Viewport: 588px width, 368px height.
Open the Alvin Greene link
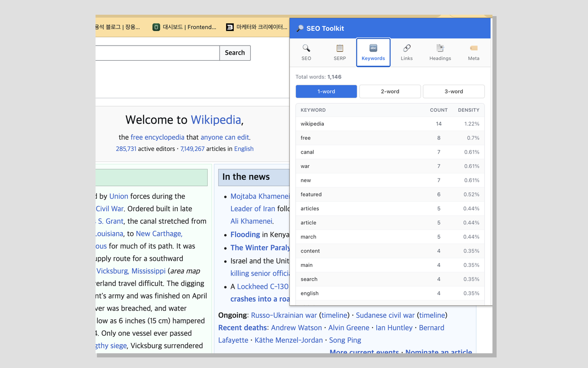click(x=349, y=328)
